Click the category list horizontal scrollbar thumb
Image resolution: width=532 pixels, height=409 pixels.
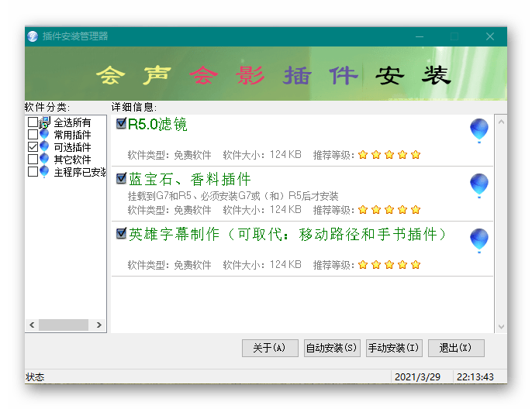(x=64, y=325)
